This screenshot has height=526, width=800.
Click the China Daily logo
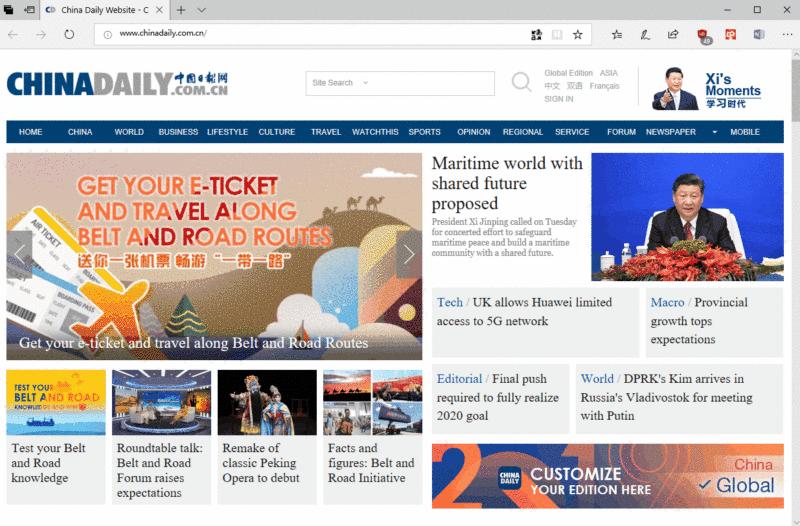pyautogui.click(x=117, y=84)
